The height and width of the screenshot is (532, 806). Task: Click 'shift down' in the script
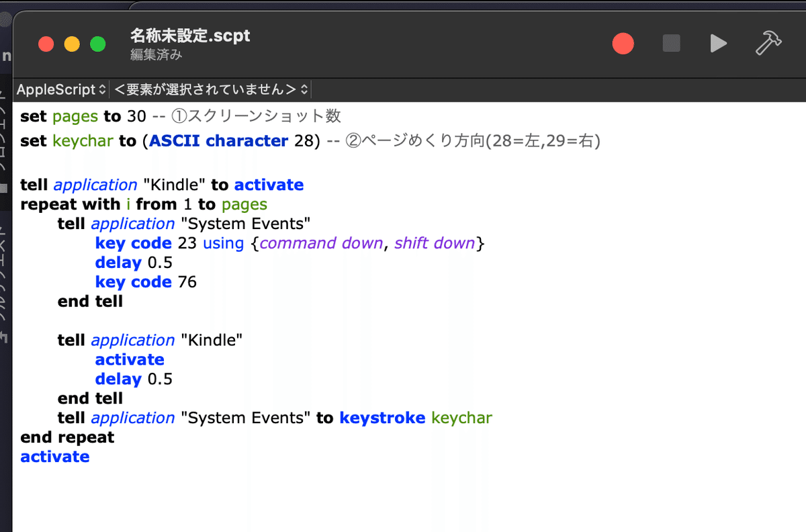point(434,243)
